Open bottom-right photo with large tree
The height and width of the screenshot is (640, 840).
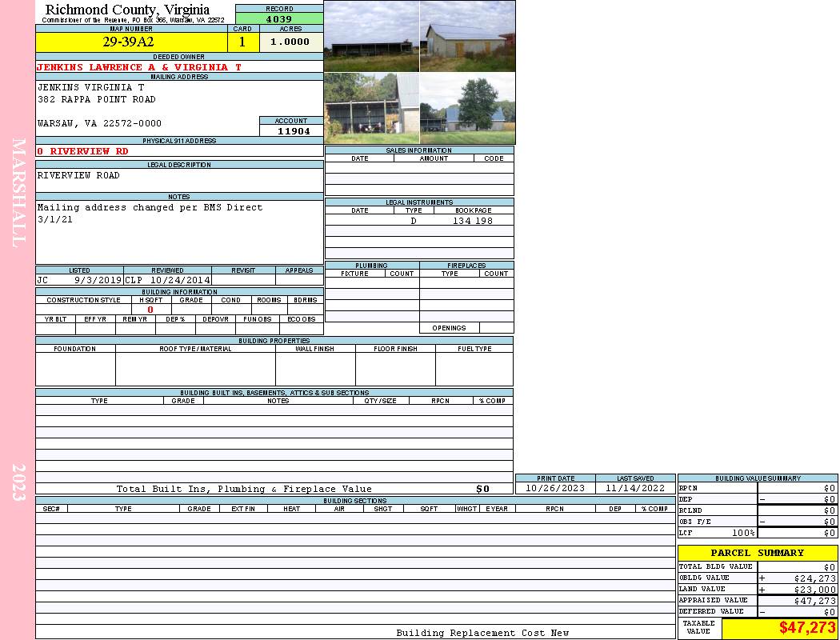[x=468, y=108]
